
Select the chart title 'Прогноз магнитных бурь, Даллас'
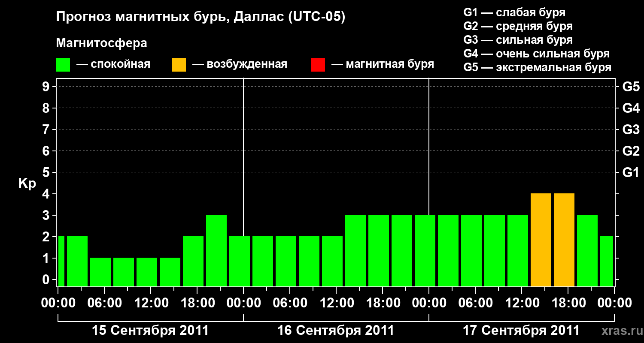[x=170, y=18]
